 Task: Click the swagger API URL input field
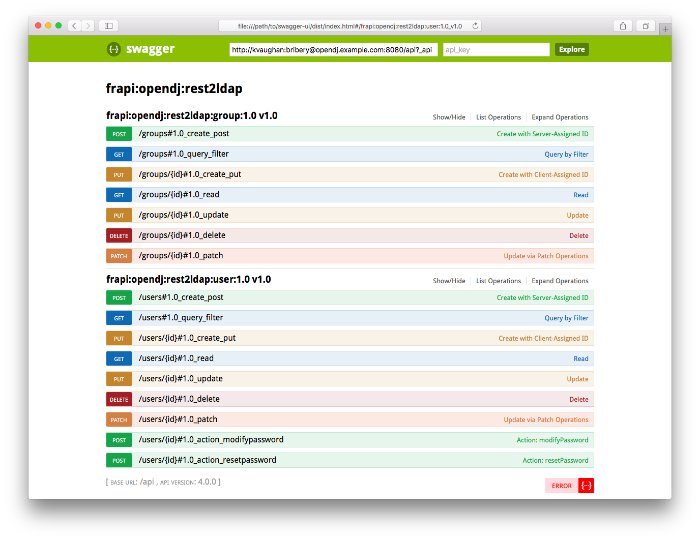[333, 50]
